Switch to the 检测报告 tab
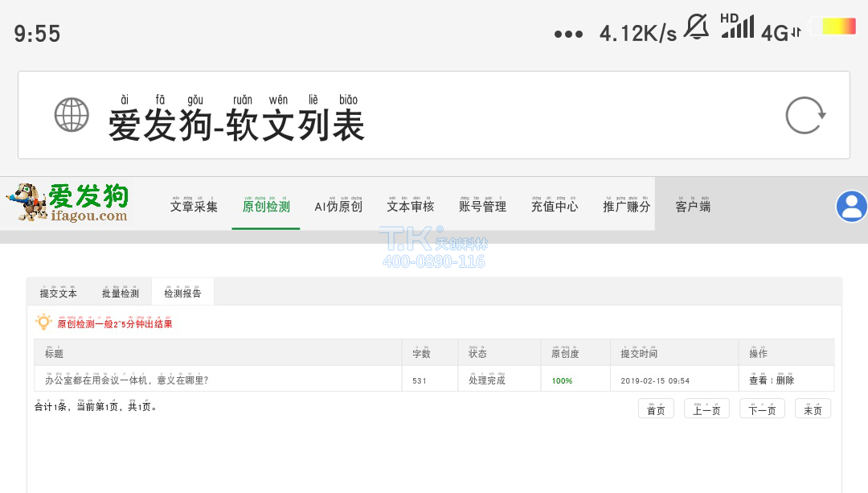Screen dimensions: 868x493 pos(183,293)
